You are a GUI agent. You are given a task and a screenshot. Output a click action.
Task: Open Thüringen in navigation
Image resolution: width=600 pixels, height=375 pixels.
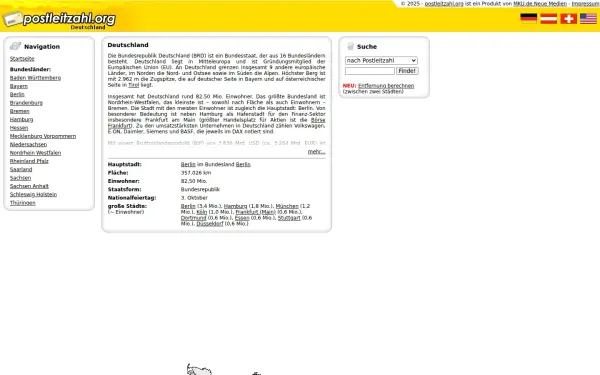tap(23, 203)
